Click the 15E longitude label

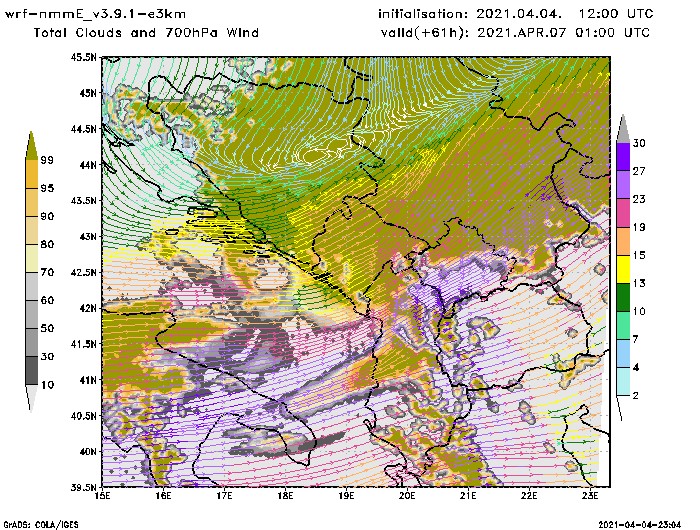click(x=103, y=496)
